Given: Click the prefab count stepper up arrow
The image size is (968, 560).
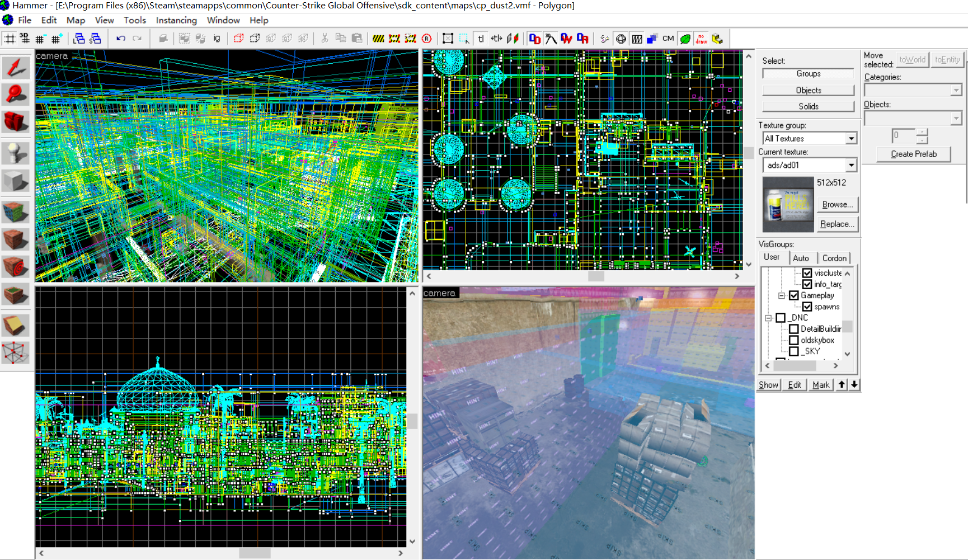Looking at the screenshot, I should pyautogui.click(x=922, y=132).
